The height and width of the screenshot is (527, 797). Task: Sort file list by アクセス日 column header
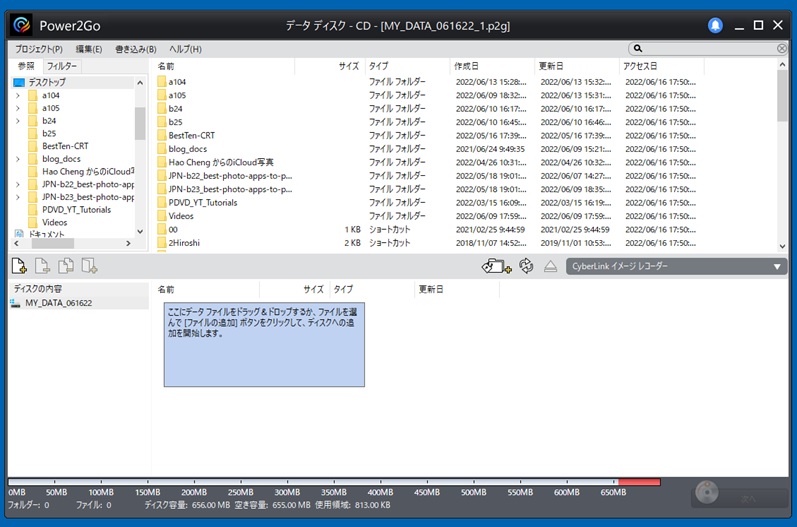point(662,66)
